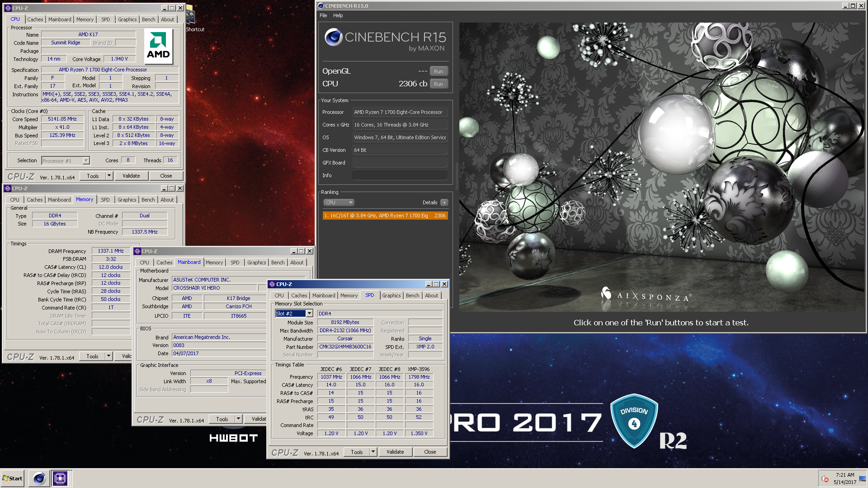868x488 pixels.
Task: Open the File menu in Cinebench
Action: pyautogui.click(x=323, y=15)
